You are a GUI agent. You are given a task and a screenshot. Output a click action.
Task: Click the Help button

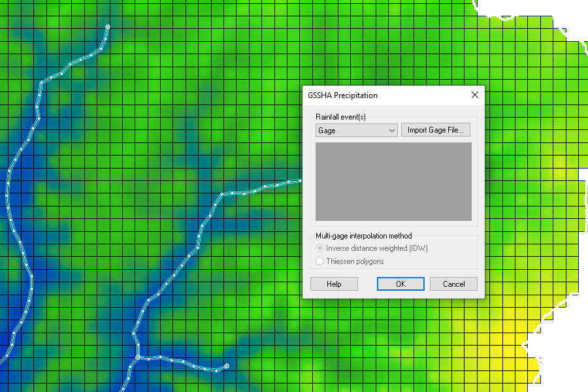tap(334, 284)
